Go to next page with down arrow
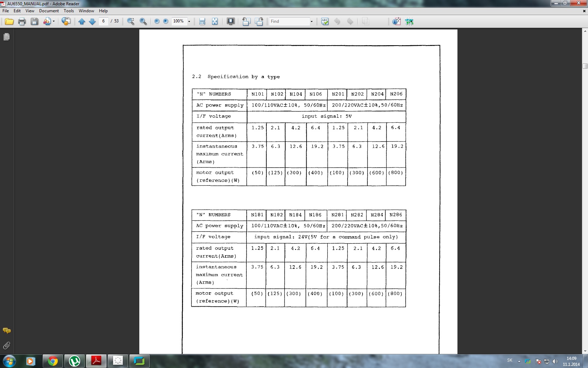588x368 pixels. (x=92, y=22)
